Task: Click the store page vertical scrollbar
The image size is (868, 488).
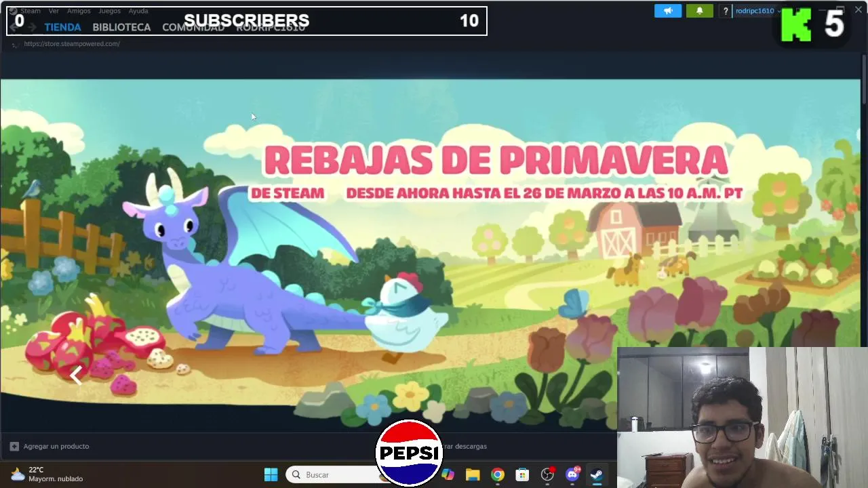Action: (864, 78)
